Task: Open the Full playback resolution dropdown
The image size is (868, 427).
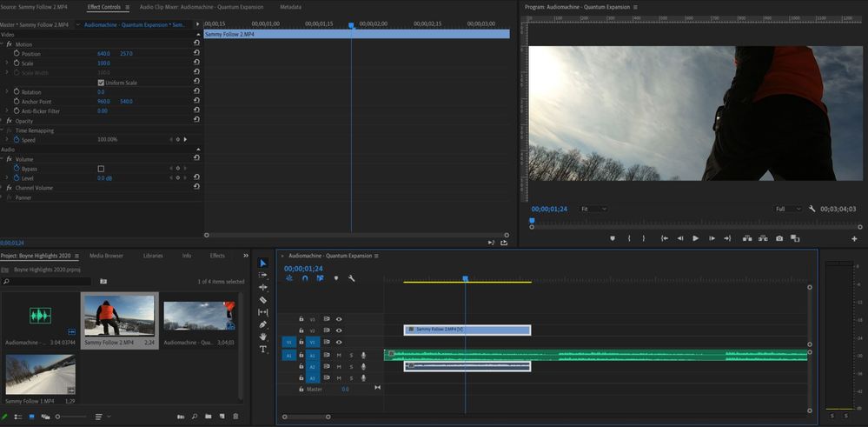Action: pos(788,209)
